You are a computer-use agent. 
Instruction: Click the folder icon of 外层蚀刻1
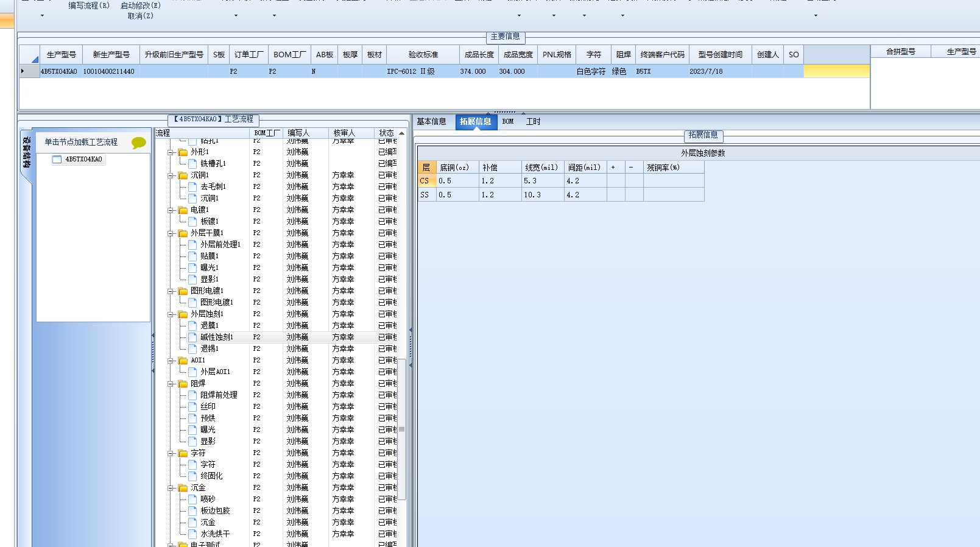(x=183, y=314)
